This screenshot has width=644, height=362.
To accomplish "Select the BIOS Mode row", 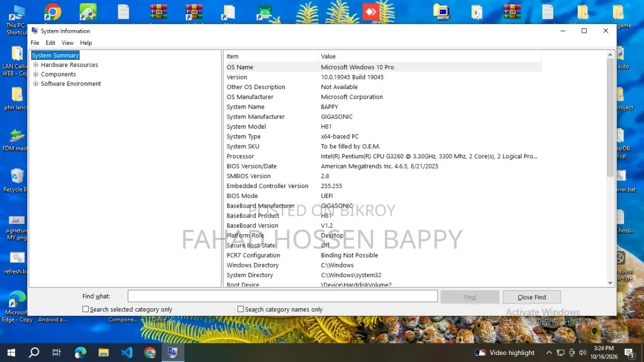I will click(x=383, y=196).
